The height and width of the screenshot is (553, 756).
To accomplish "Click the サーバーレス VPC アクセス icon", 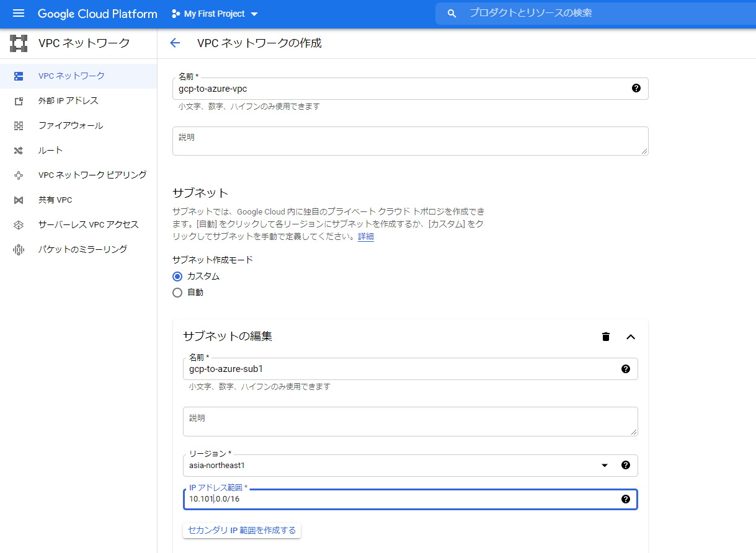I will tap(19, 225).
